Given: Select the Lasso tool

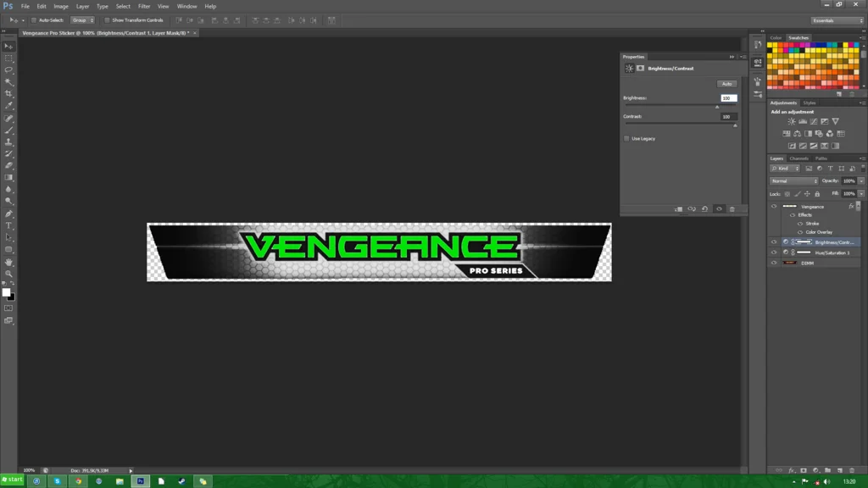Looking at the screenshot, I should (8, 70).
